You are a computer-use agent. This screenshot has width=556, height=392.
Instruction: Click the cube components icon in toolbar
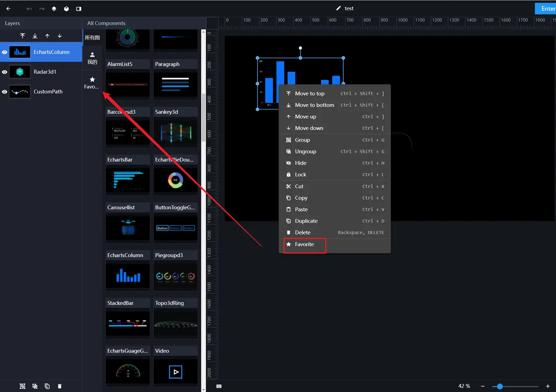66,8
